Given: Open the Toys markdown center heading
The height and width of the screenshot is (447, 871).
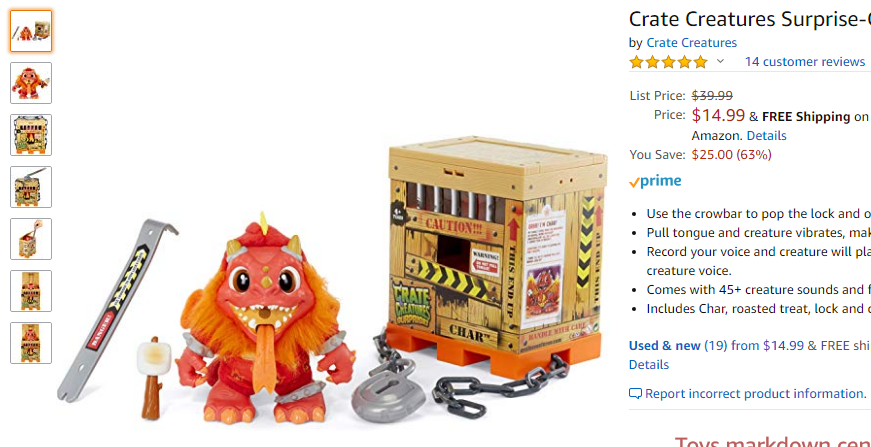Looking at the screenshot, I should (773, 441).
